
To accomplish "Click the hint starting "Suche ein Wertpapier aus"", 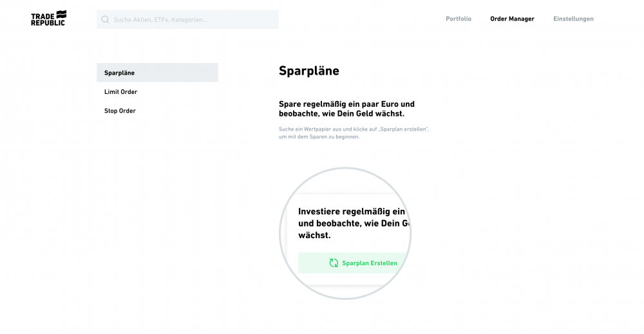I will (354, 129).
